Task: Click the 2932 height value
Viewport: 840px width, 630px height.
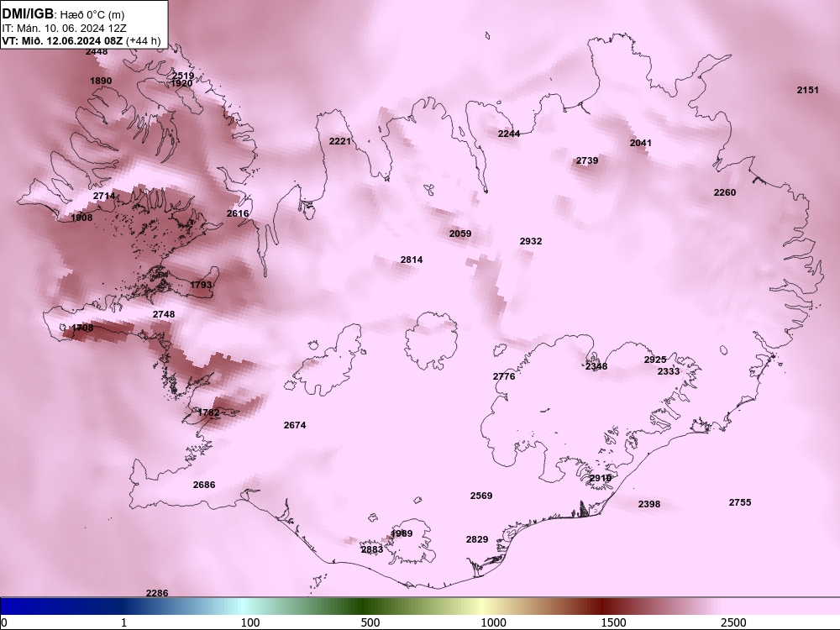Action: point(531,242)
